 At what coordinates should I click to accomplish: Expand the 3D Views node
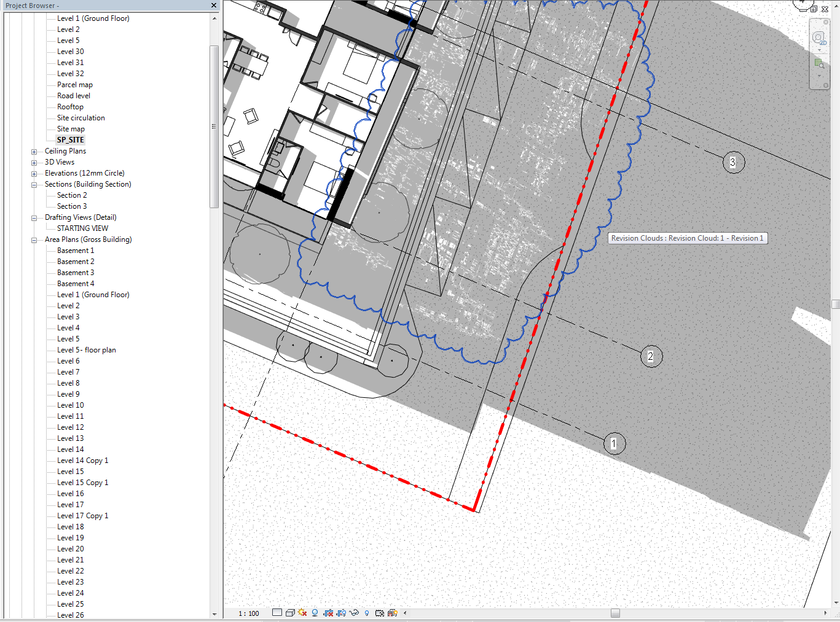34,161
